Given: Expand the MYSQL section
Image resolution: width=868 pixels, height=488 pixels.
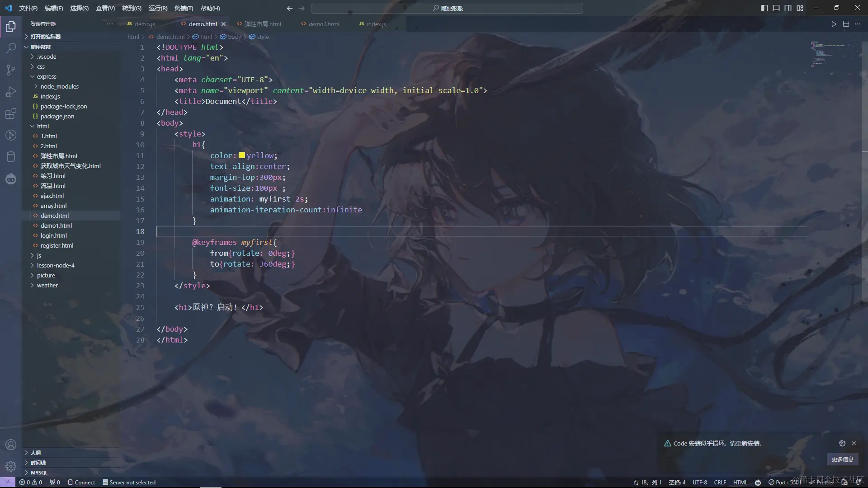Looking at the screenshot, I should [x=38, y=472].
